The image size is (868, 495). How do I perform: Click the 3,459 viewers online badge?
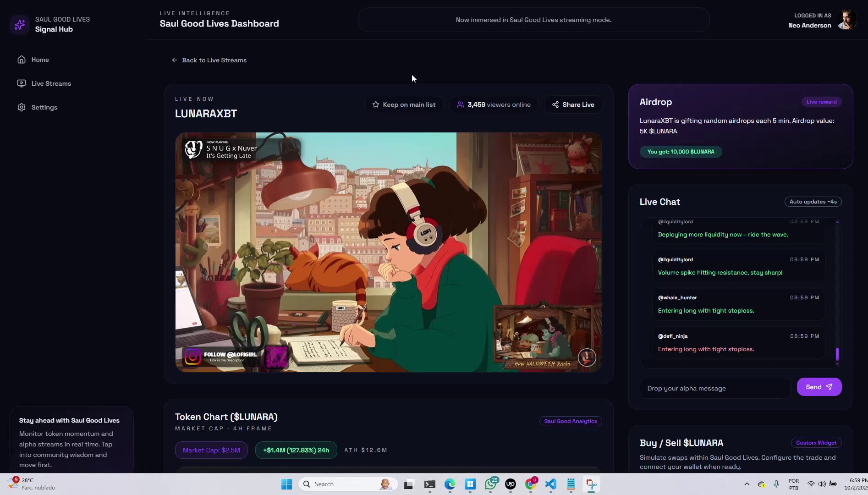494,104
